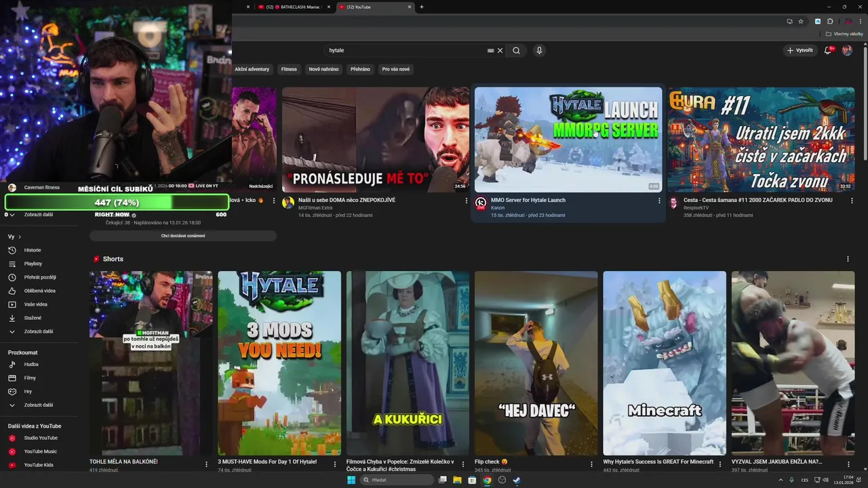Play the Hytale Launch MMORPG Server thumbnail
Screen dimensions: 868x488
click(x=568, y=140)
